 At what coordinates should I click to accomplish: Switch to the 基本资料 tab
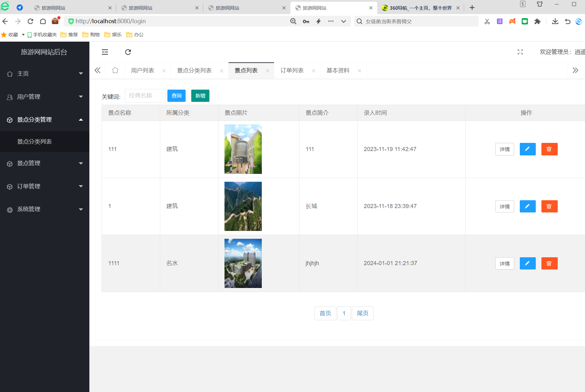(x=338, y=70)
